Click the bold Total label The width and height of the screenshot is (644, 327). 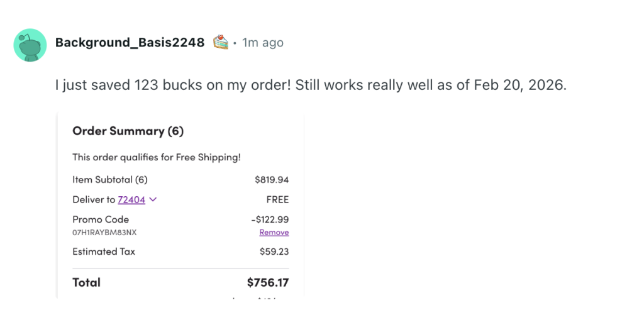coord(87,282)
